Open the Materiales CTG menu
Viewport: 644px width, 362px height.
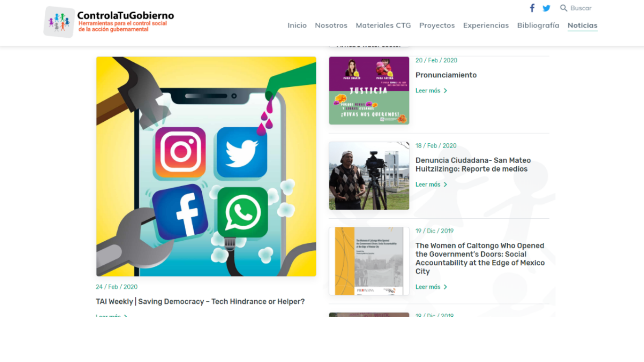pyautogui.click(x=383, y=25)
